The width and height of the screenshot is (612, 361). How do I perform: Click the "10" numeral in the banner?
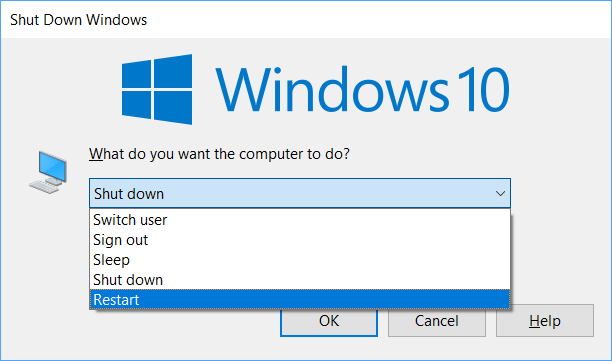click(483, 89)
